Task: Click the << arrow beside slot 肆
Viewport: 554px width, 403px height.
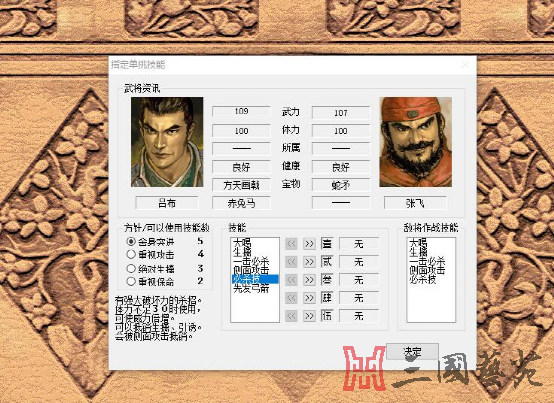Action: pyautogui.click(x=291, y=298)
